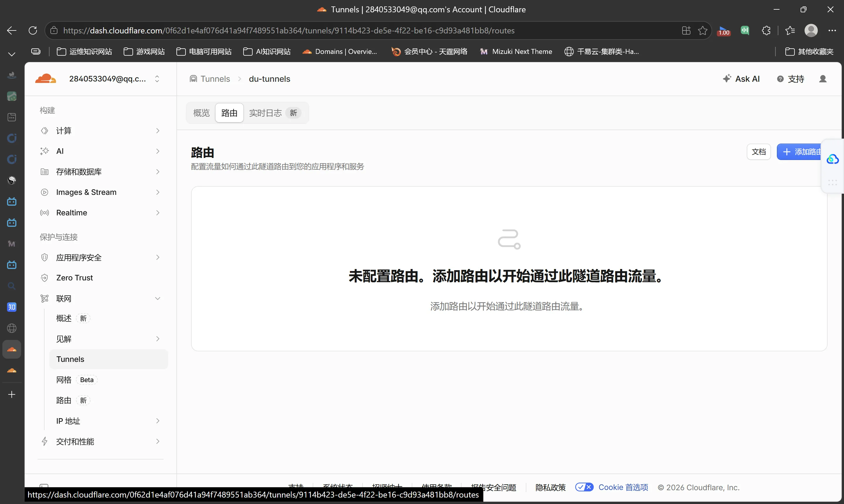Click the Tunnels breadcrumb link
Screen dimensions: 844x504
210,79
